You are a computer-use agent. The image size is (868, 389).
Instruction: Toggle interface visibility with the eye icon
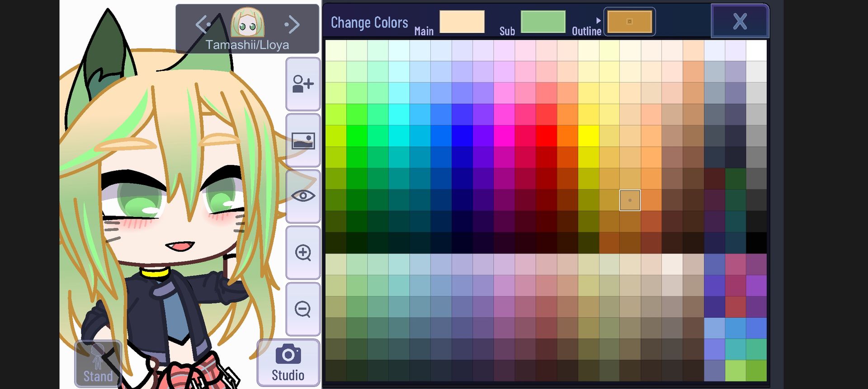pos(303,196)
